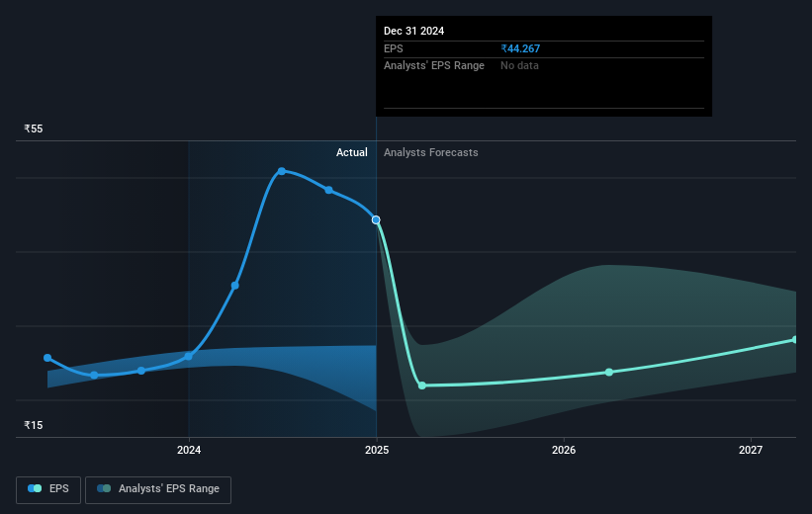Click the 2027 x-axis label

click(751, 450)
